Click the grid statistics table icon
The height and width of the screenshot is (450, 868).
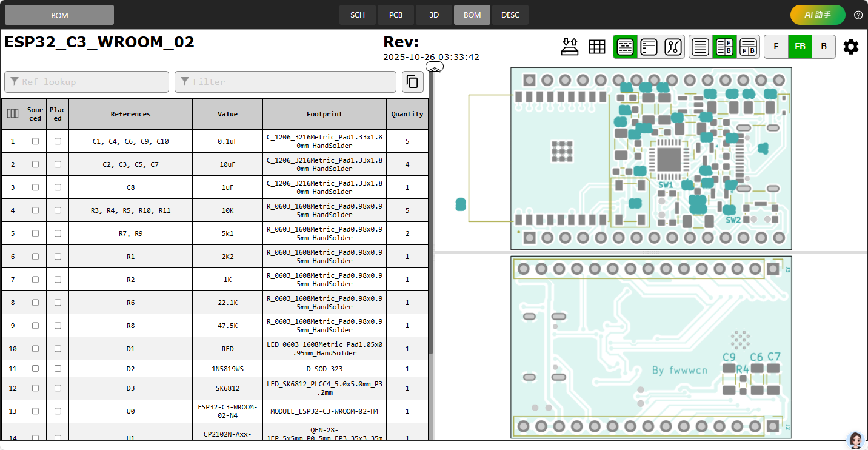pos(597,47)
